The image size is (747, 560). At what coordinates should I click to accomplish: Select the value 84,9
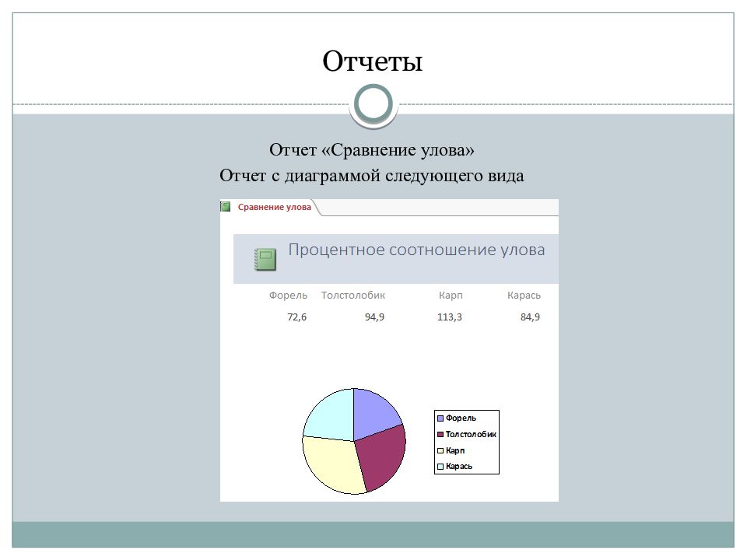coord(530,317)
